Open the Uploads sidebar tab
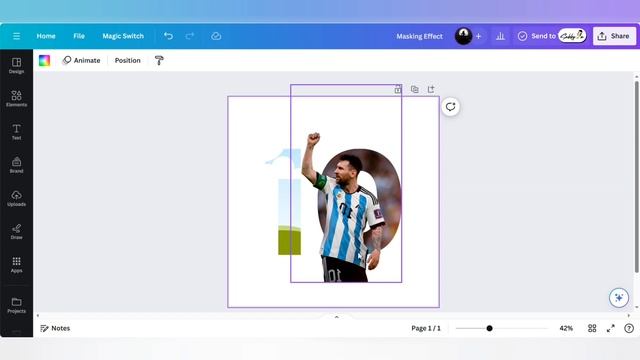Image resolution: width=640 pixels, height=360 pixels. (16, 198)
